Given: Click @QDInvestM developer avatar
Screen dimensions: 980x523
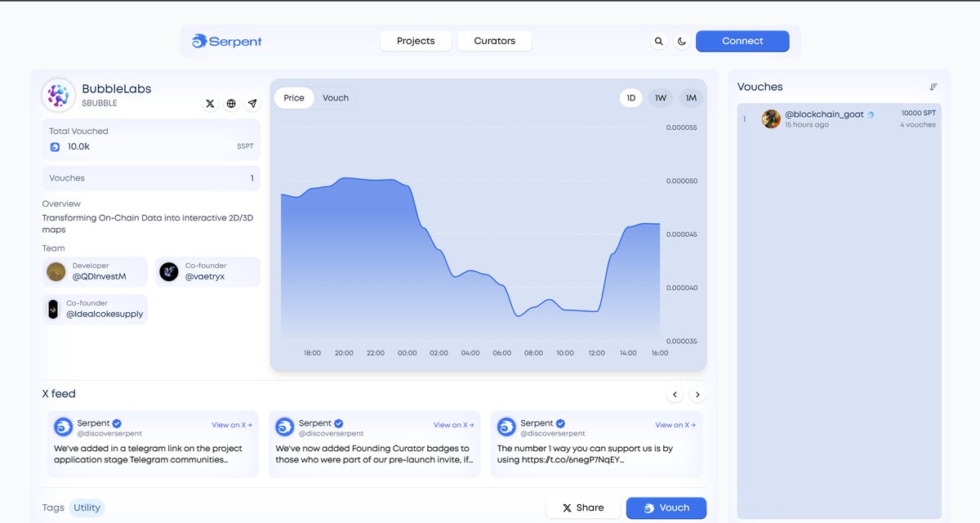Looking at the screenshot, I should tap(56, 272).
